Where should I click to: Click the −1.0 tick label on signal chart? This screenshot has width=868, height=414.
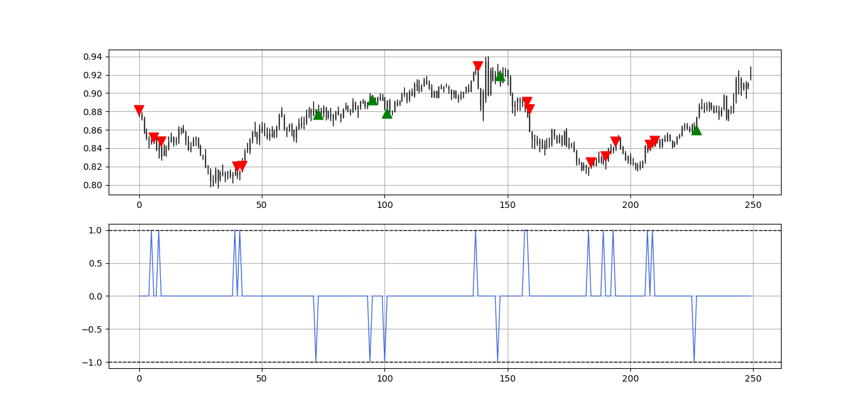tap(92, 362)
